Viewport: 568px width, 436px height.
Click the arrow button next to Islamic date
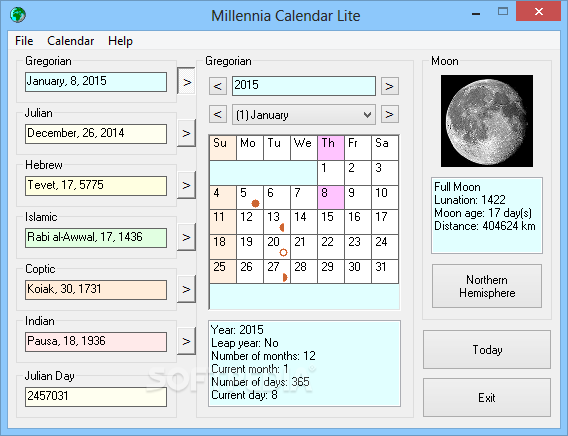(x=187, y=237)
